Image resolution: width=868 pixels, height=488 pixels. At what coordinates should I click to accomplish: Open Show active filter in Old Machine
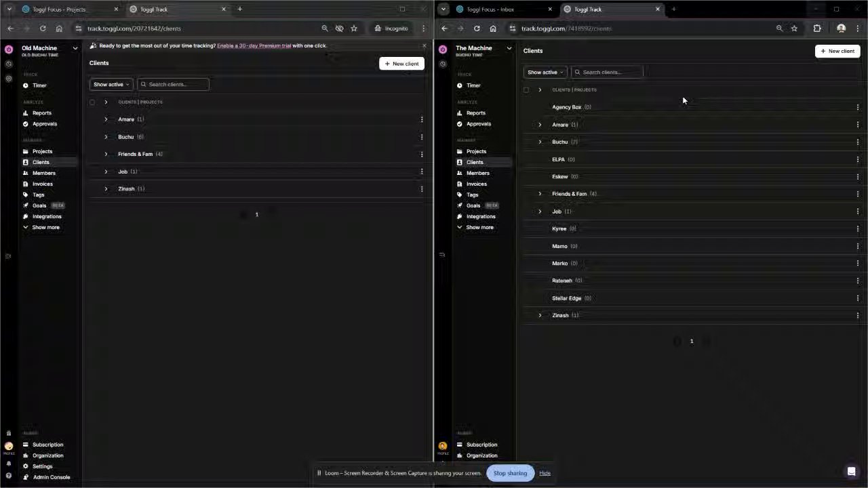pos(111,85)
